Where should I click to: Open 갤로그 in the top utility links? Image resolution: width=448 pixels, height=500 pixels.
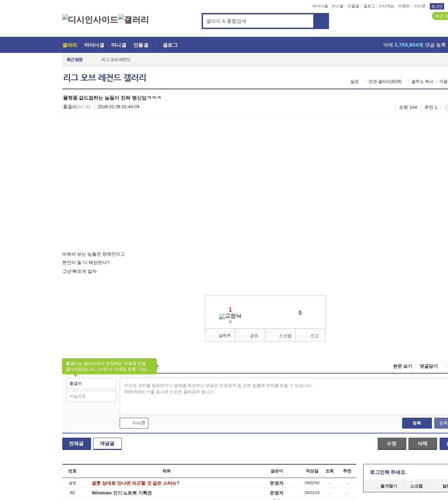(x=369, y=6)
